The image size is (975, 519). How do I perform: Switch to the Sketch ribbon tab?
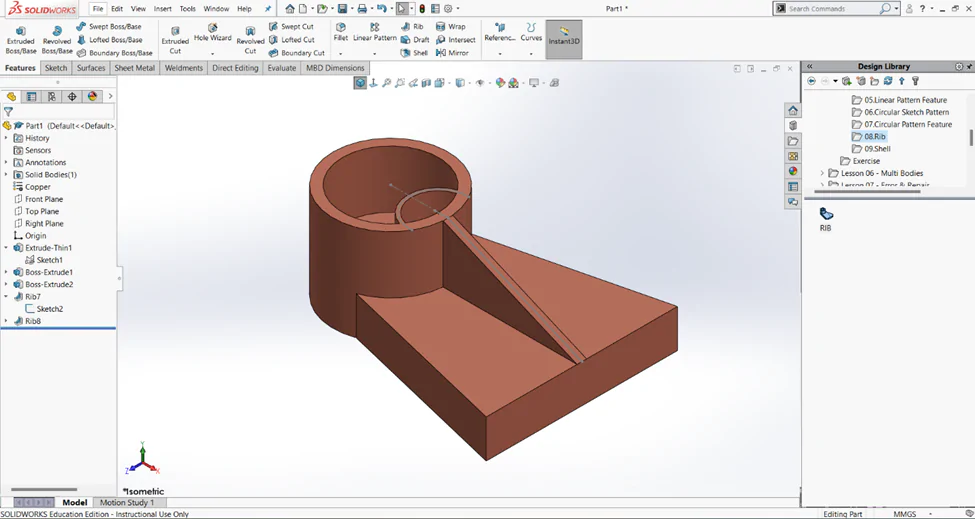56,68
